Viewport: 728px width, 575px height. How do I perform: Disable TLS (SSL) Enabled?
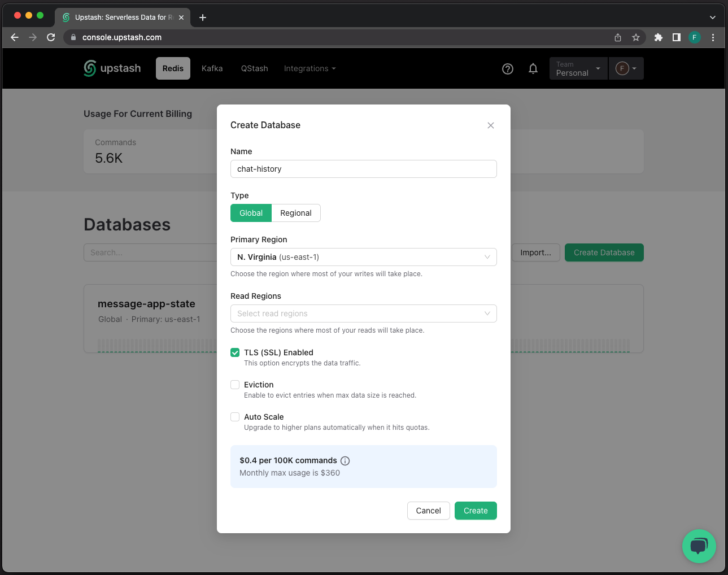(x=235, y=352)
